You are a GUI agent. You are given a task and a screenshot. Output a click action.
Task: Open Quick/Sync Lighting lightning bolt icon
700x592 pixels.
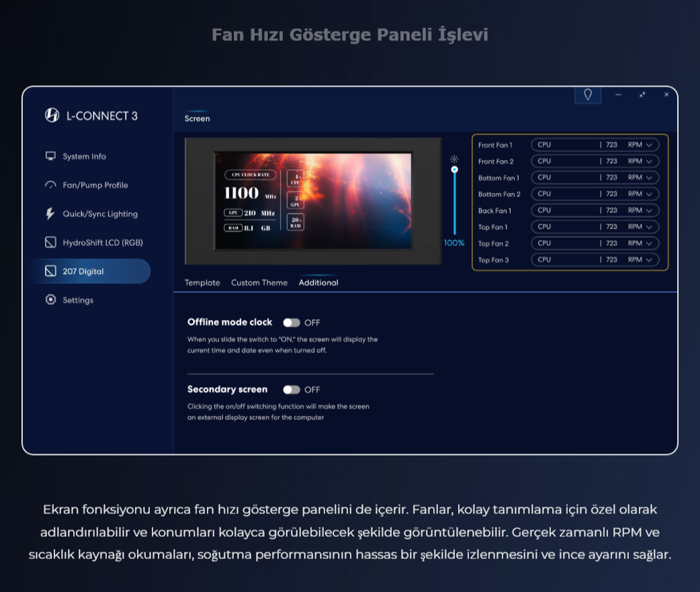[x=50, y=214]
